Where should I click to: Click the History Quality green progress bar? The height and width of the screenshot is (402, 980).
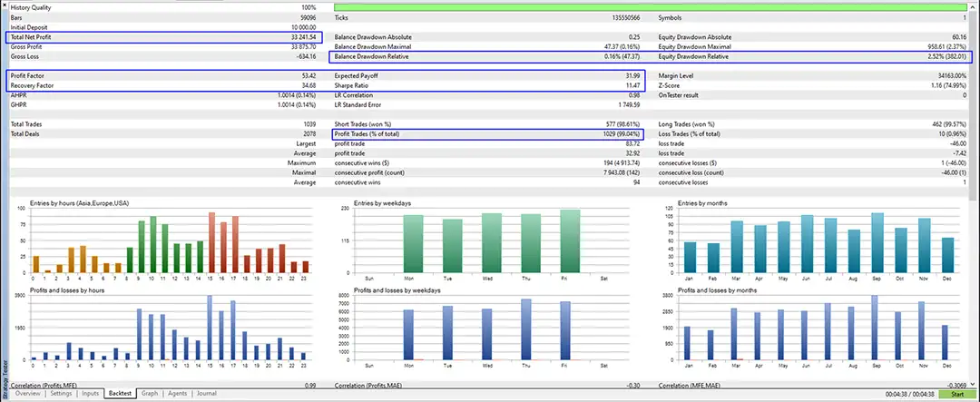[x=652, y=7]
